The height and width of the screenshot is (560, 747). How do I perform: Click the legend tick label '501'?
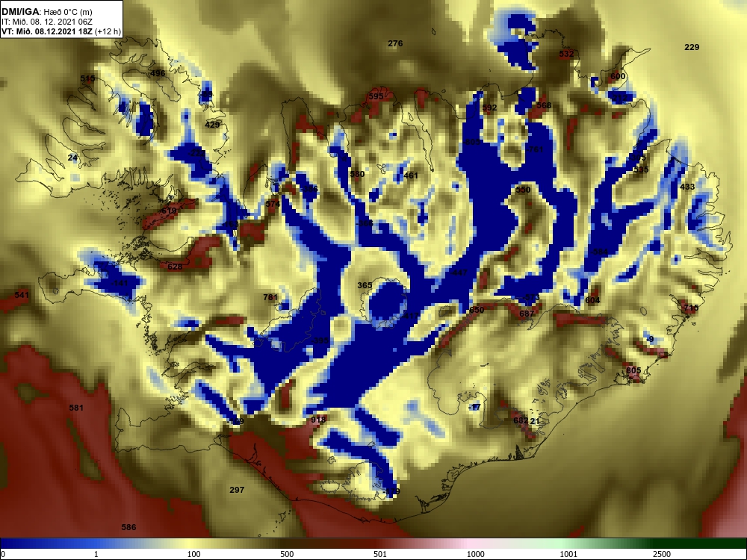point(380,554)
